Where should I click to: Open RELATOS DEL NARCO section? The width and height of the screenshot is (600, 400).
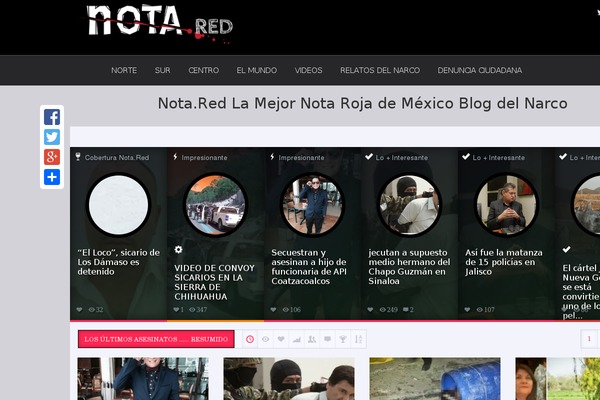[380, 70]
